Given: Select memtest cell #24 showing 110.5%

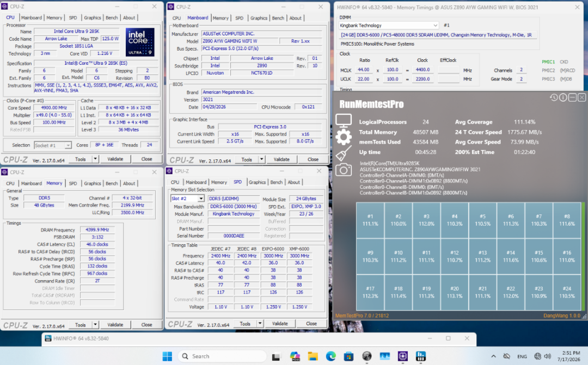Looking at the screenshot, I should (x=567, y=292).
